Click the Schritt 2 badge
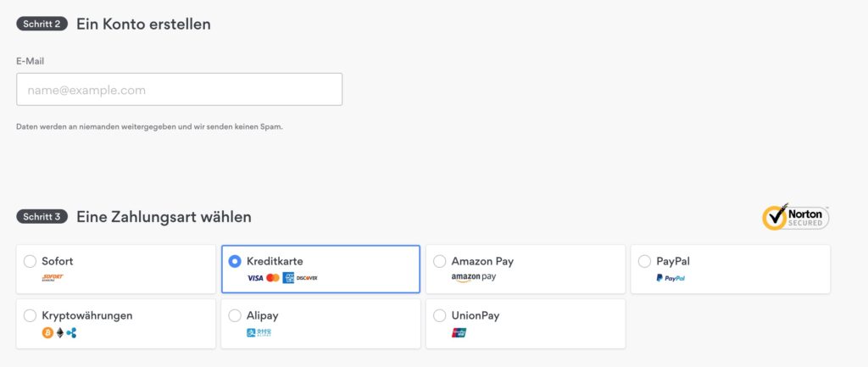Image resolution: width=868 pixels, height=367 pixels. [x=42, y=25]
